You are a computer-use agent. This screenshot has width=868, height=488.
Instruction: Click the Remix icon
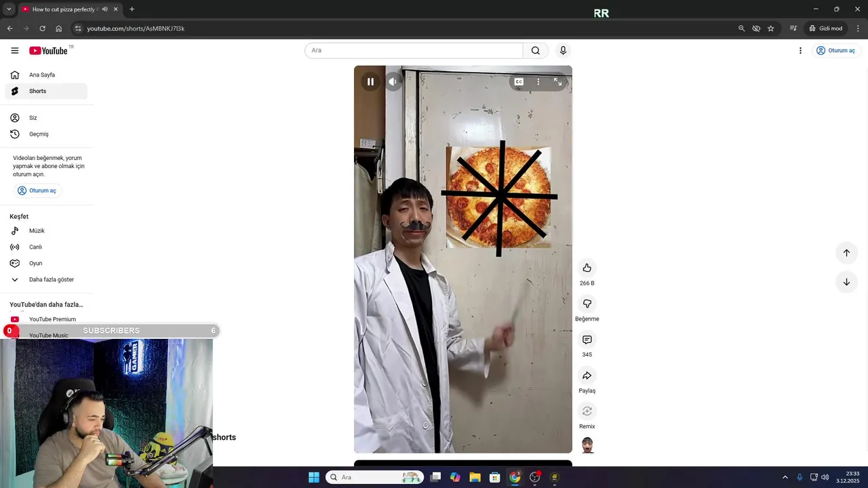[x=587, y=411]
